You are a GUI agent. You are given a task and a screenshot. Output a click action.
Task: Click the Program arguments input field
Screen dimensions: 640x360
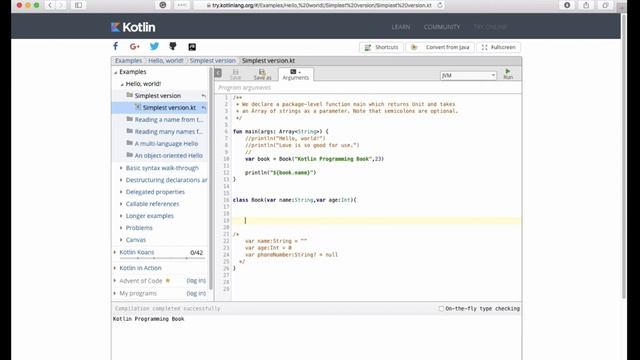click(x=368, y=88)
